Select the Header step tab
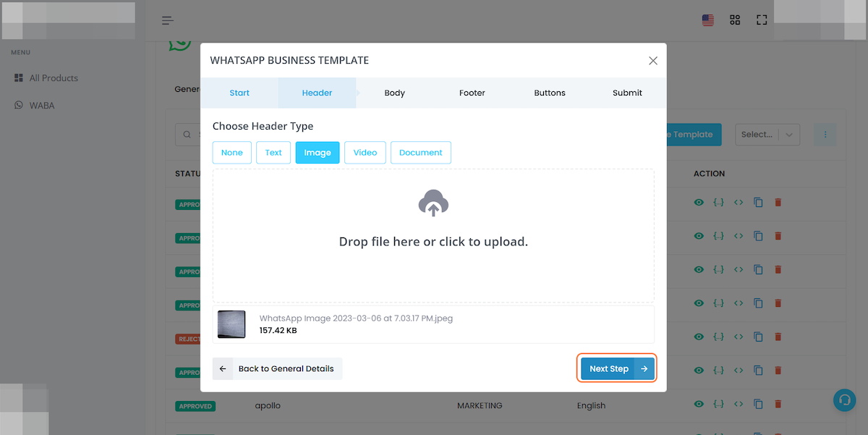Image resolution: width=868 pixels, height=435 pixels. point(317,93)
